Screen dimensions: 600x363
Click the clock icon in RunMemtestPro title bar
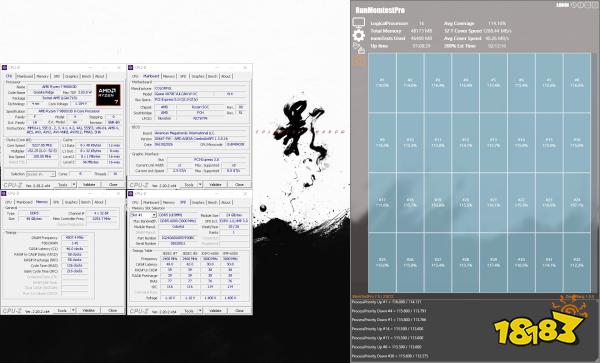[x=574, y=5]
